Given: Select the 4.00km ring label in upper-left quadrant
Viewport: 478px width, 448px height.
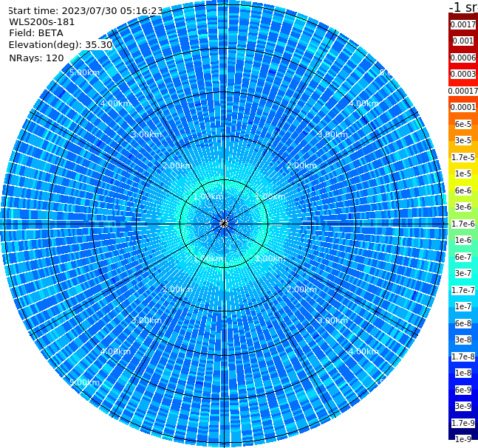Looking at the screenshot, I should click(115, 103).
